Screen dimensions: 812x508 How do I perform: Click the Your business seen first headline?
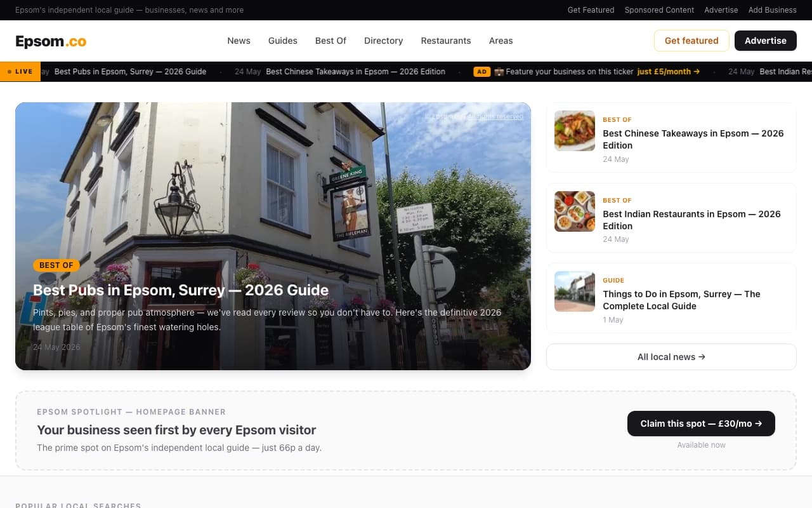pos(176,430)
